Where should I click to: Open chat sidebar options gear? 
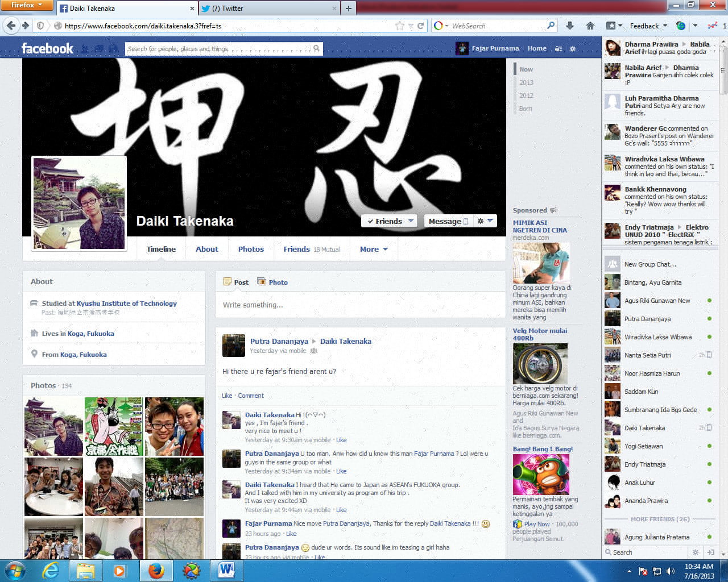click(x=695, y=552)
